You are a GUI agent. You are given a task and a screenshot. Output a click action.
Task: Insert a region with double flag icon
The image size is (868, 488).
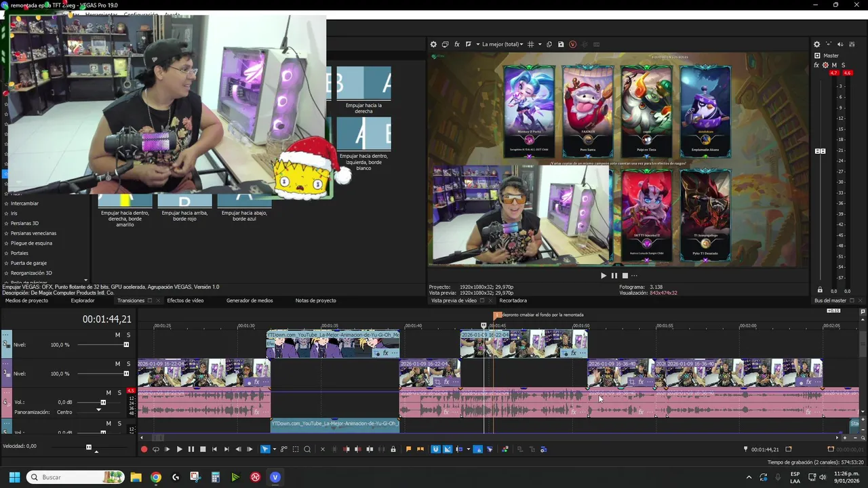click(420, 449)
